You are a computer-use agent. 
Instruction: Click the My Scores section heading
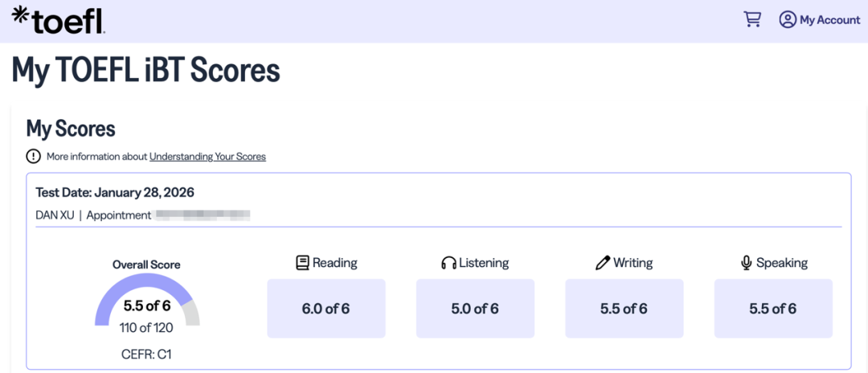[71, 128]
